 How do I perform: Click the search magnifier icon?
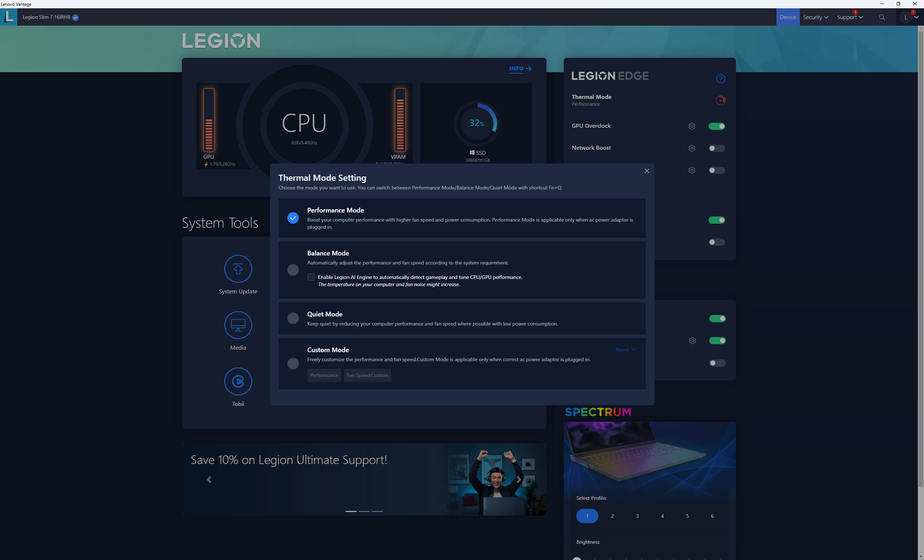(882, 17)
